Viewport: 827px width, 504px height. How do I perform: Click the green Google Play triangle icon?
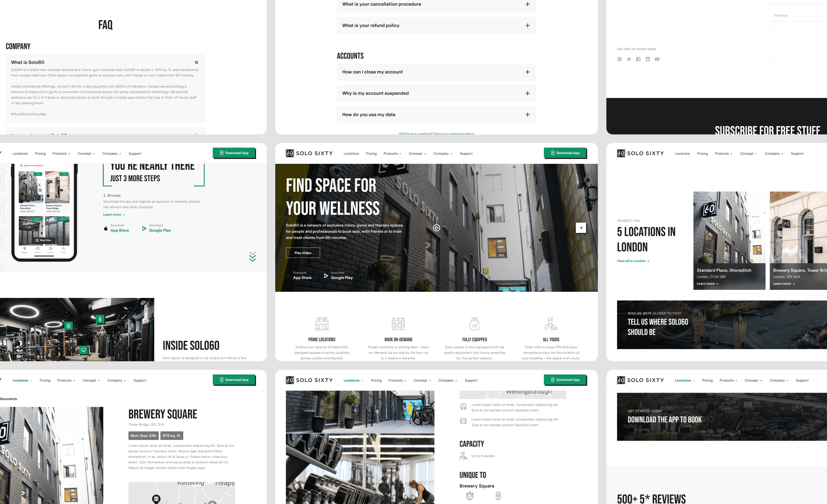coord(144,228)
